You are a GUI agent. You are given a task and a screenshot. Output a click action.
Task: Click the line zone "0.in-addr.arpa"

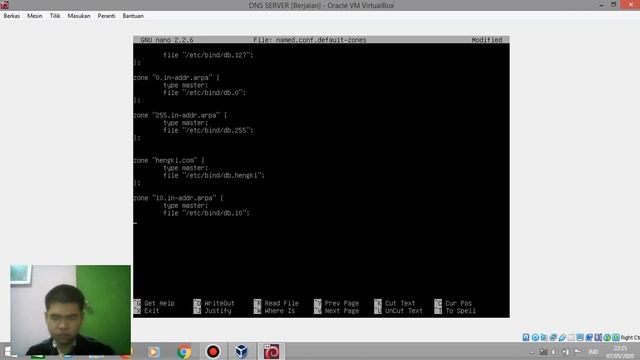click(176, 78)
